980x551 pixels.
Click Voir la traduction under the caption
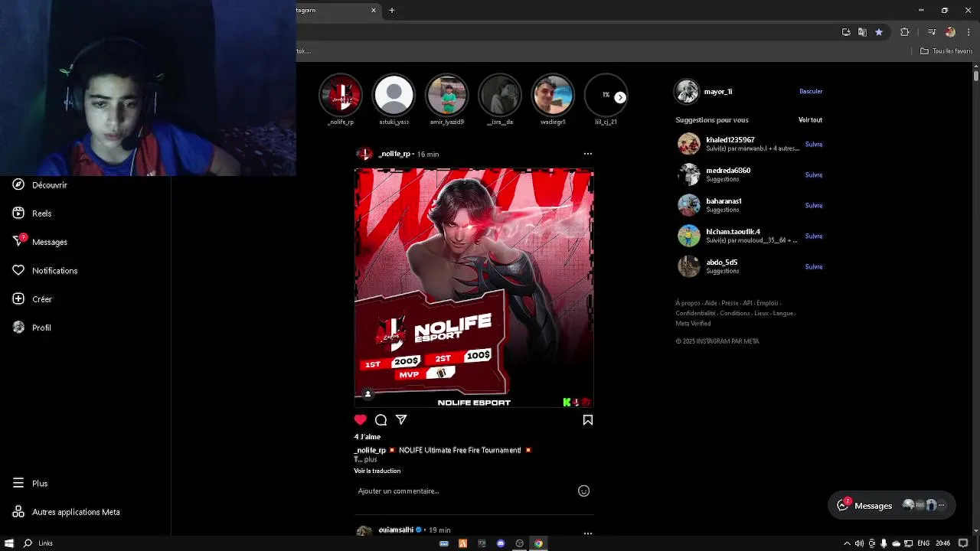click(x=377, y=471)
